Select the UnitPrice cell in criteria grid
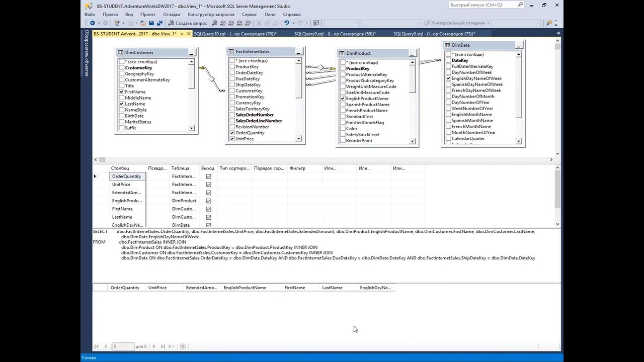Viewport: 644px width, 362px height. 128,185
